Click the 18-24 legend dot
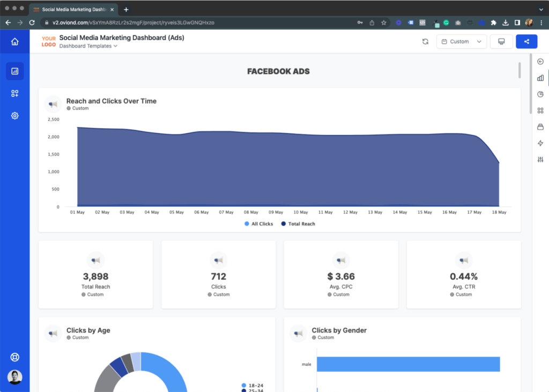549x392 pixels. click(x=244, y=386)
